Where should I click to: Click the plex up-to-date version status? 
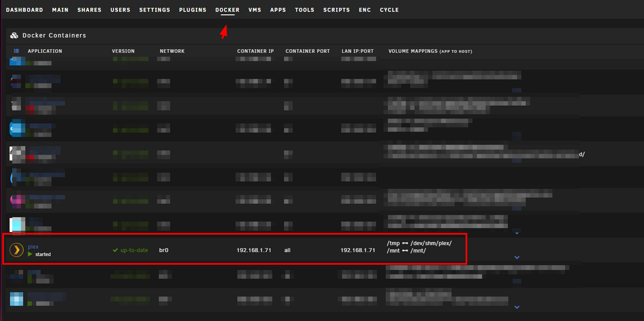click(x=134, y=250)
